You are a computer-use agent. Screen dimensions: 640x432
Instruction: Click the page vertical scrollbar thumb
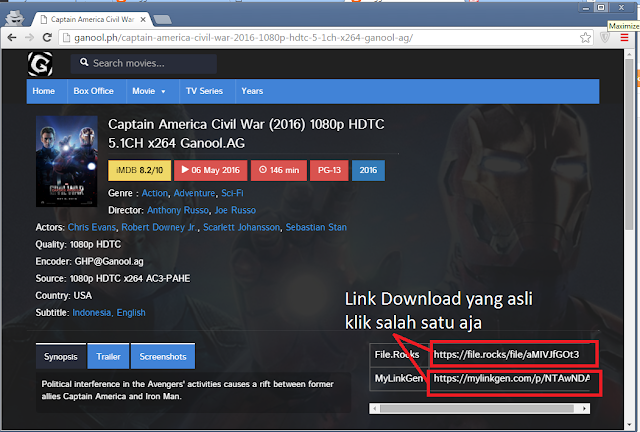coord(629,143)
